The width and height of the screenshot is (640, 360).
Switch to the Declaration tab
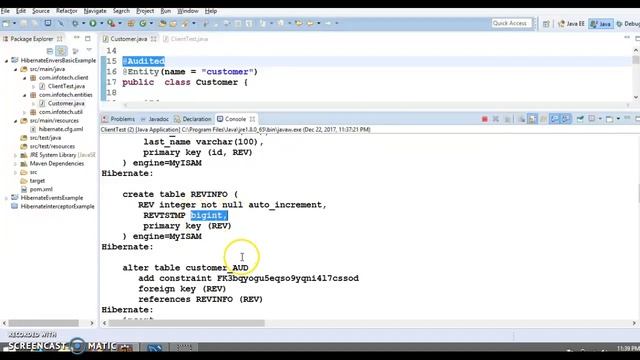tap(193, 119)
